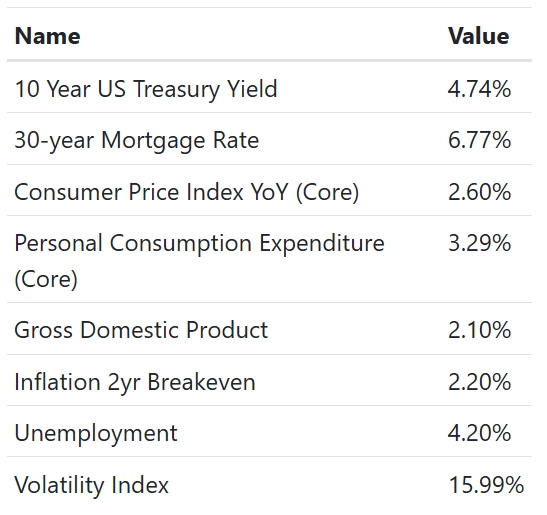Click the Value column header

[479, 36]
